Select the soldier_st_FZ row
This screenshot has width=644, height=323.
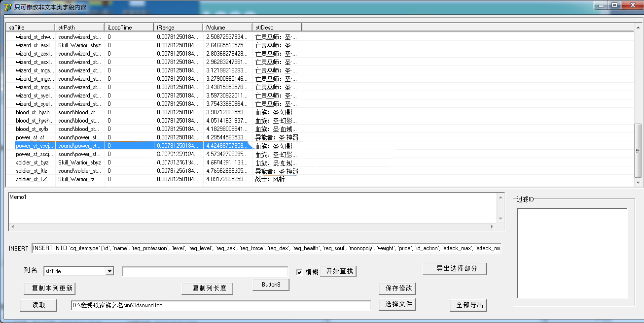[32, 179]
